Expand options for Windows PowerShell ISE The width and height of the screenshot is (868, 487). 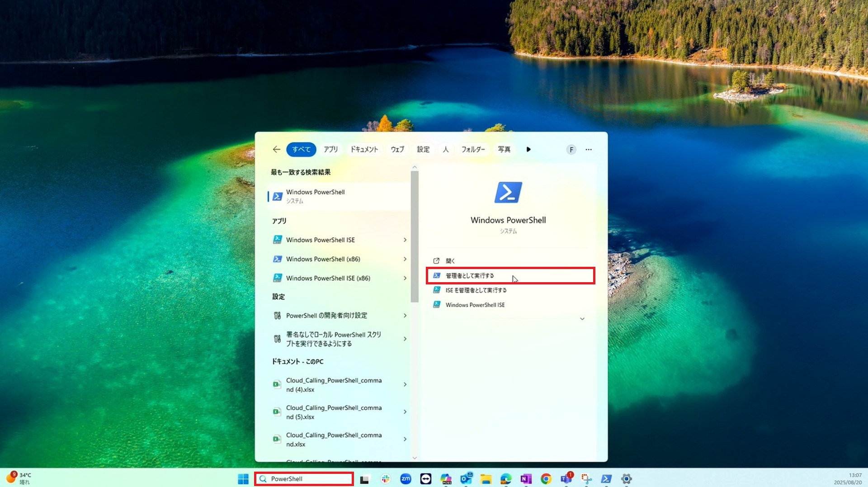(x=405, y=240)
